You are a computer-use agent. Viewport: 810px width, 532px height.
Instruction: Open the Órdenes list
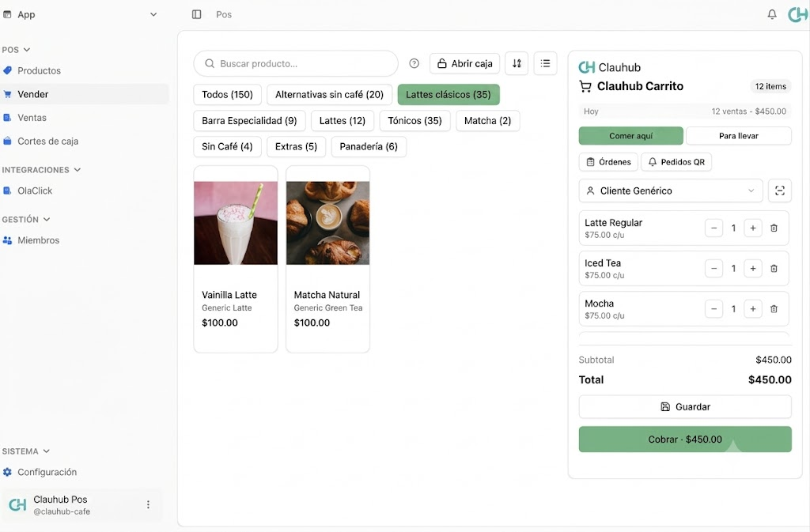coord(608,162)
